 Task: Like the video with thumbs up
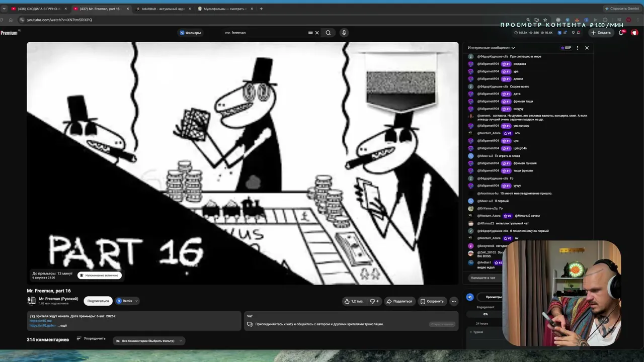coord(354,301)
